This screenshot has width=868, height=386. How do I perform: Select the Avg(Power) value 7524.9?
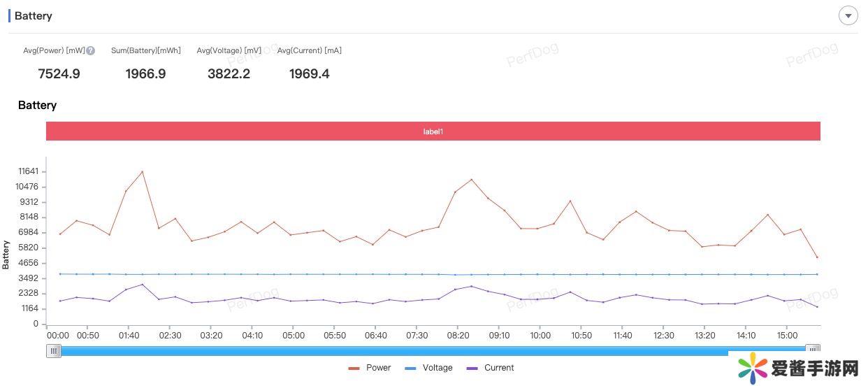59,74
